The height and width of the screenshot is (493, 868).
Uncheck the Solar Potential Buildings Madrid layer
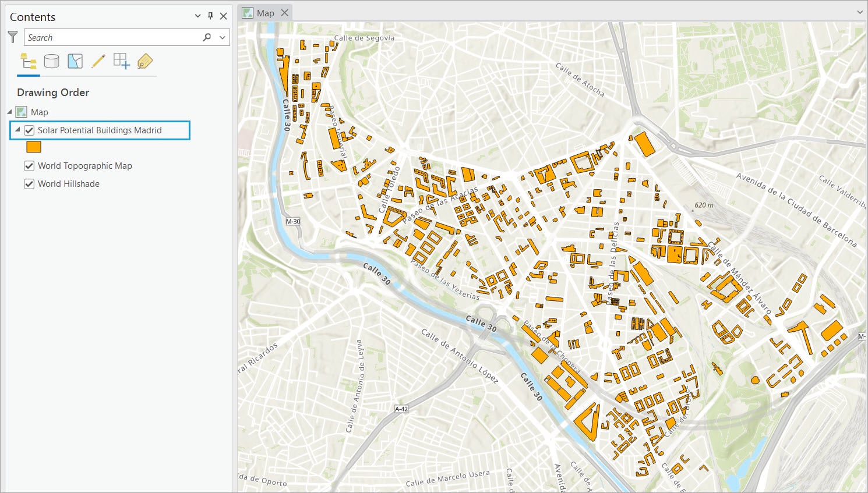click(29, 130)
